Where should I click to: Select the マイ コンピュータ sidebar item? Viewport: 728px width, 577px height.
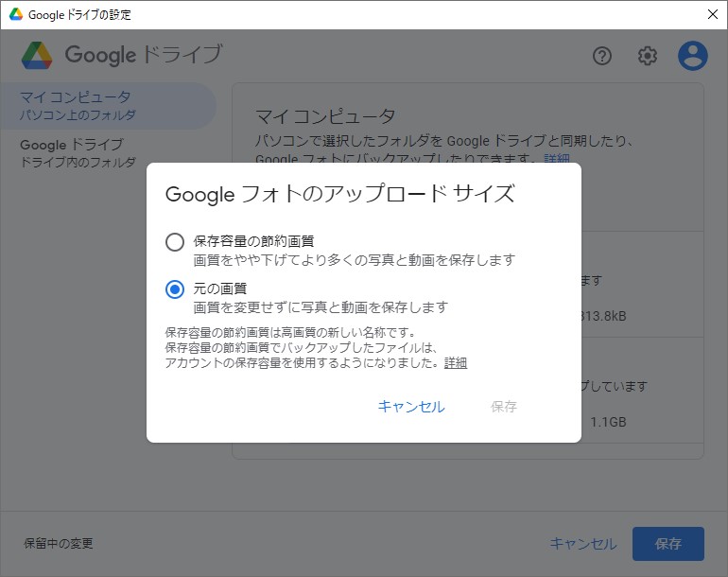[108, 106]
